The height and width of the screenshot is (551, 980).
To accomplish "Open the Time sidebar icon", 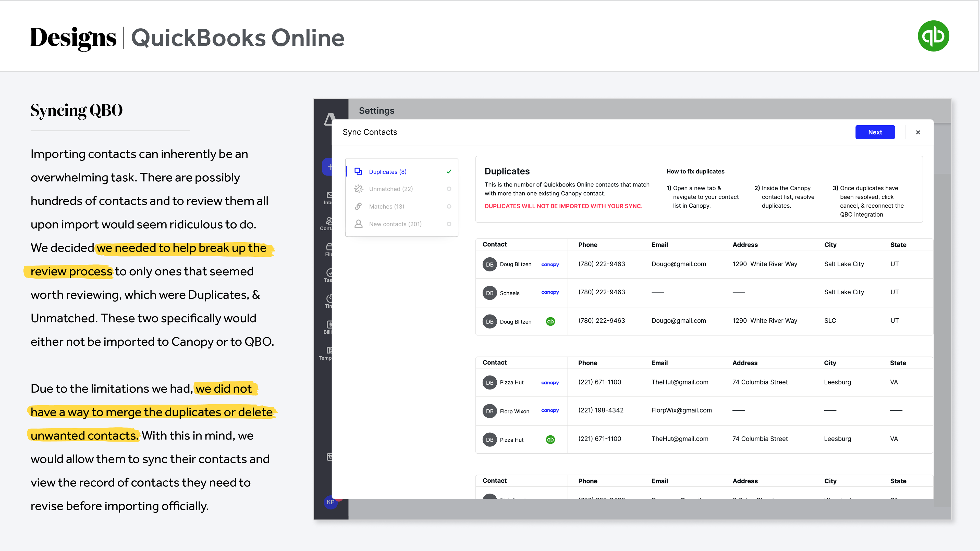I will click(x=328, y=302).
